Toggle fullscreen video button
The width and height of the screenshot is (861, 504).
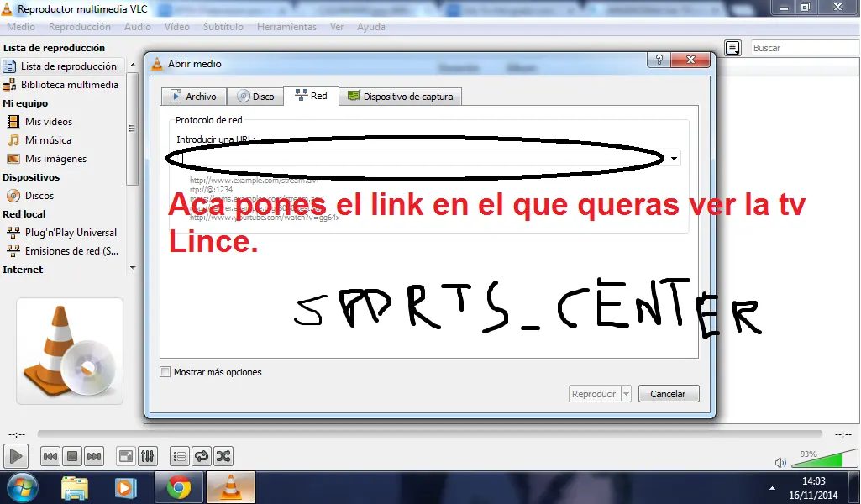(126, 455)
